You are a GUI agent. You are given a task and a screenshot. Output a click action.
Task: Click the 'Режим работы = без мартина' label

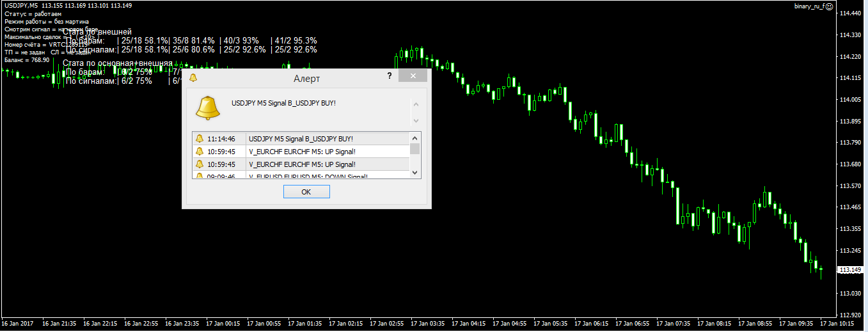pos(46,21)
